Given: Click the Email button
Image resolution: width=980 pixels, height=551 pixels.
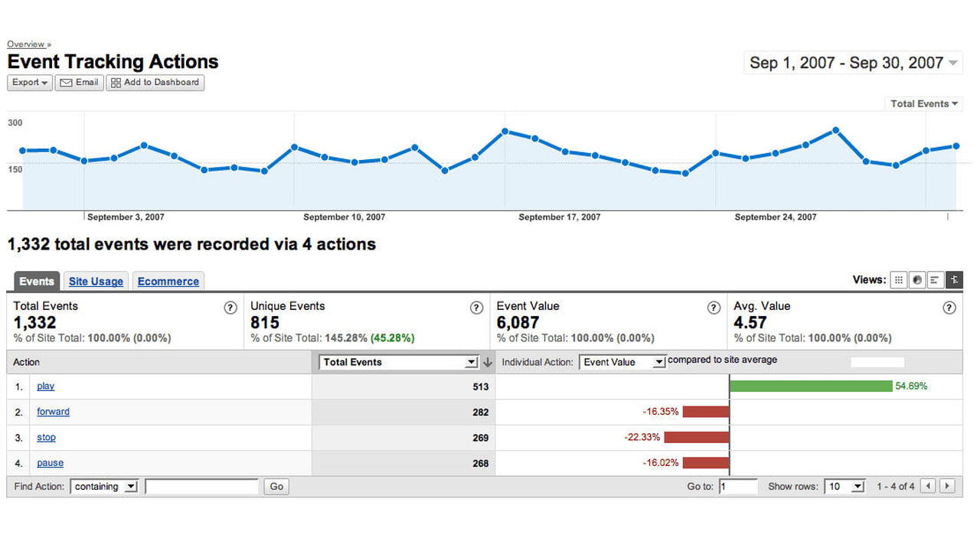Looking at the screenshot, I should click(x=79, y=83).
